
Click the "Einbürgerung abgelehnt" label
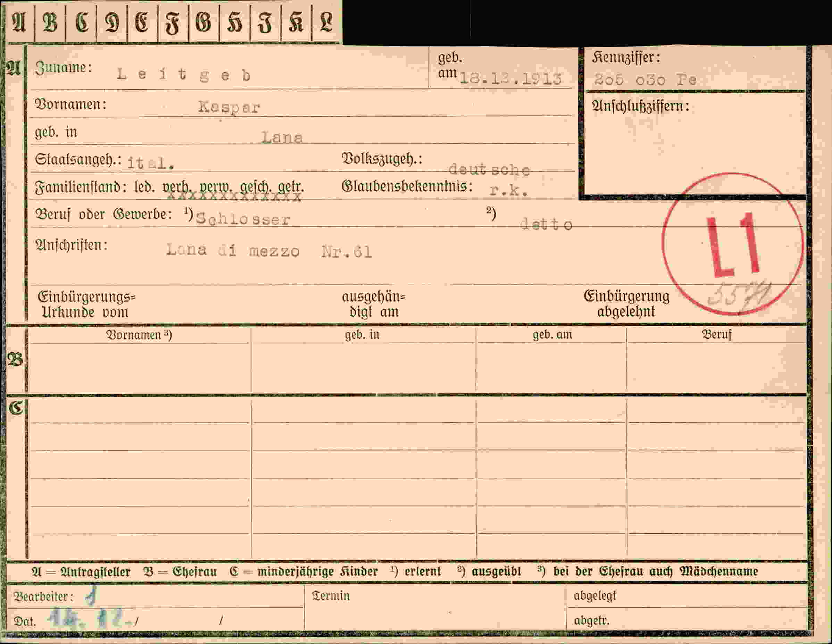627,304
